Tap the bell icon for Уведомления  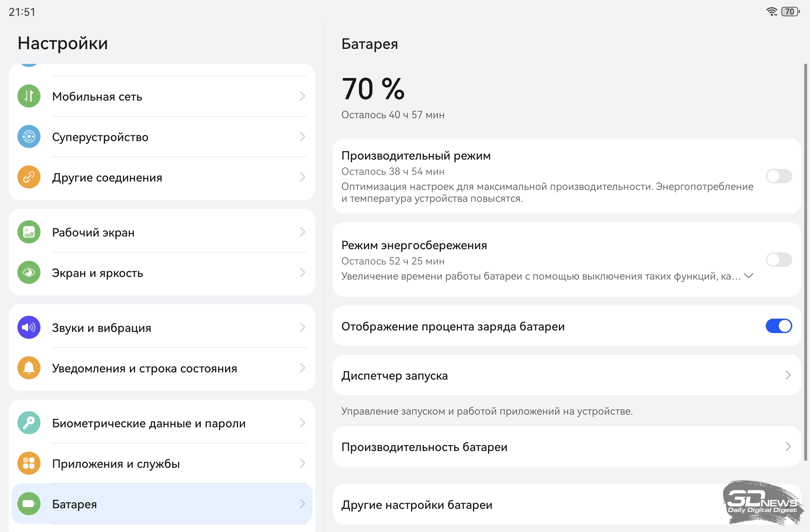tap(29, 368)
